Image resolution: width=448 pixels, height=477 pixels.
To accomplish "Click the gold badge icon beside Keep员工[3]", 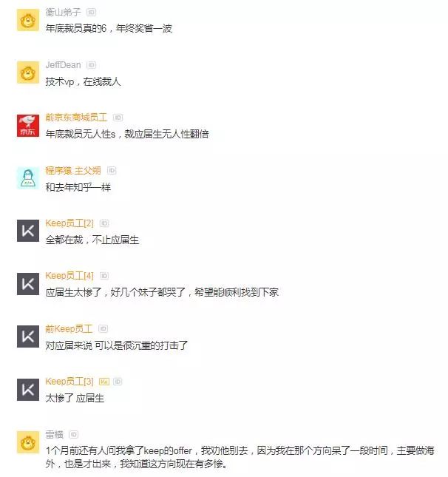I will pos(104,382).
